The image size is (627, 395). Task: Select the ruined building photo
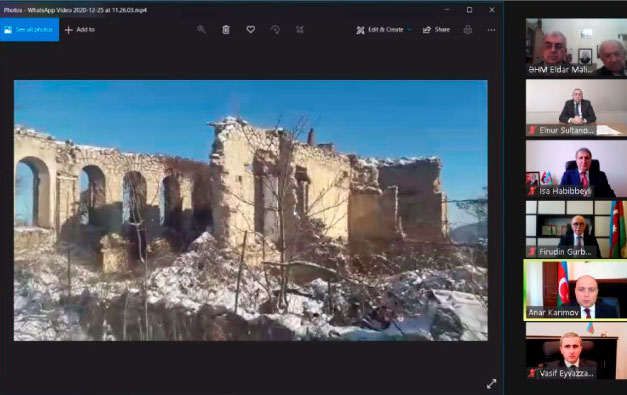pyautogui.click(x=251, y=211)
